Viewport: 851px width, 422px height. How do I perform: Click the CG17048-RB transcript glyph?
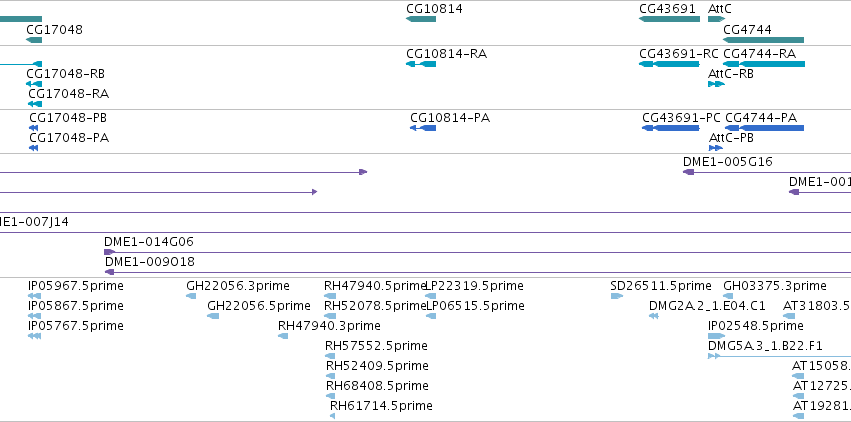click(34, 84)
